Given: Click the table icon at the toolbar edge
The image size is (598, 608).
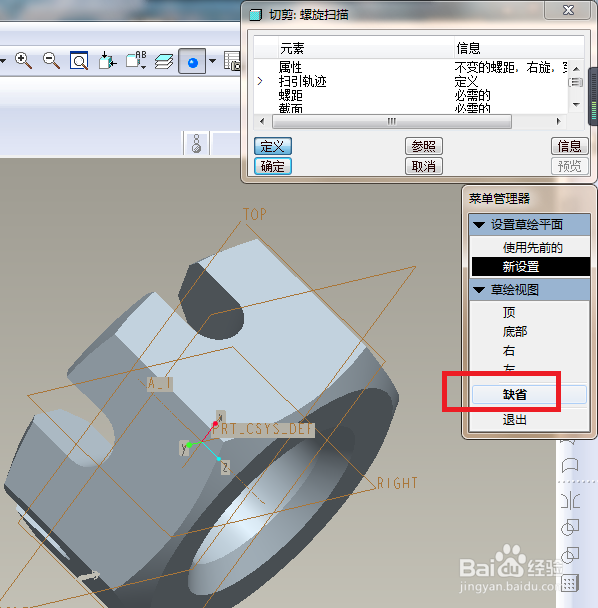Looking at the screenshot, I should tap(232, 61).
